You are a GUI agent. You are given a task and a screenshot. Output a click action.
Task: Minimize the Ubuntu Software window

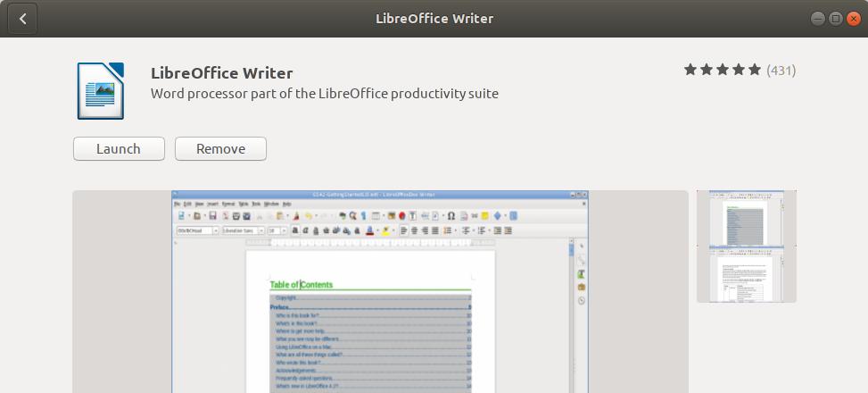[x=818, y=18]
